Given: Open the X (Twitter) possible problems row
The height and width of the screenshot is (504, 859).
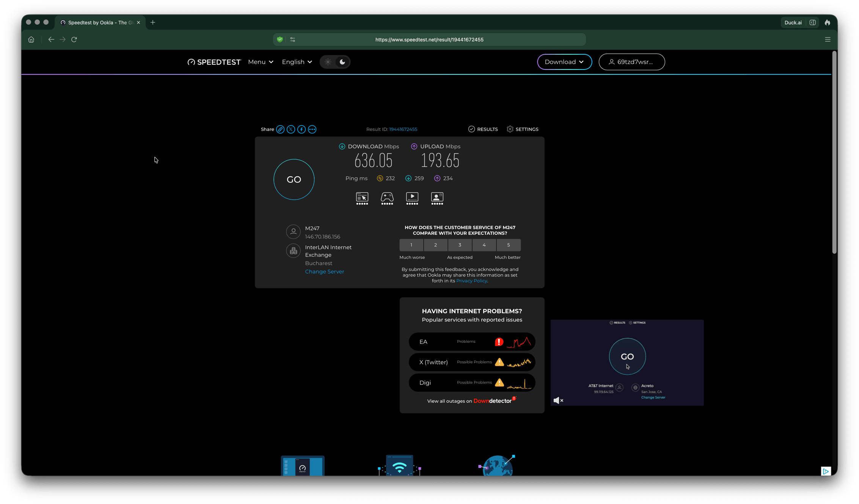Looking at the screenshot, I should (472, 362).
